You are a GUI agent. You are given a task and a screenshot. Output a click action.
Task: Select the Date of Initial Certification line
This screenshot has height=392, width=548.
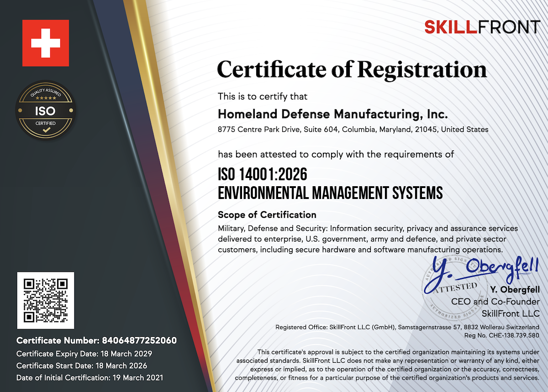pos(90,378)
